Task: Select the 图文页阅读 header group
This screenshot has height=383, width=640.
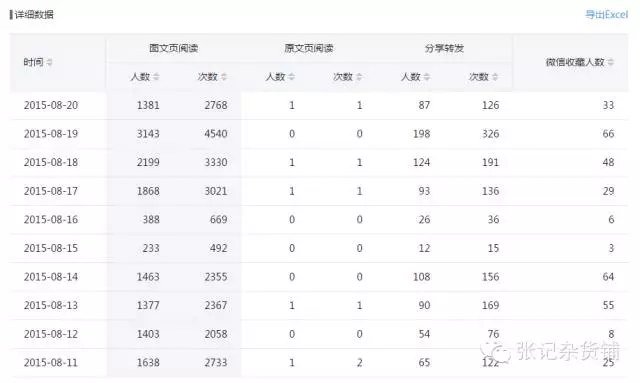Action: point(173,48)
